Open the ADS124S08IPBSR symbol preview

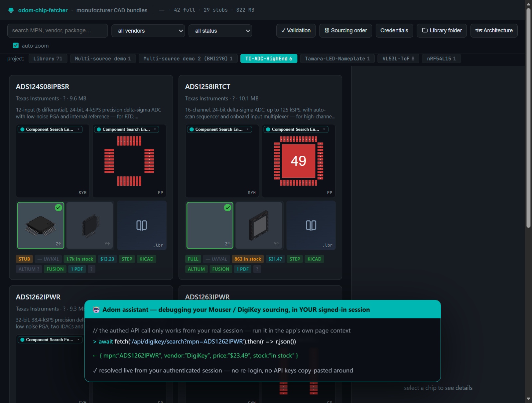click(53, 161)
